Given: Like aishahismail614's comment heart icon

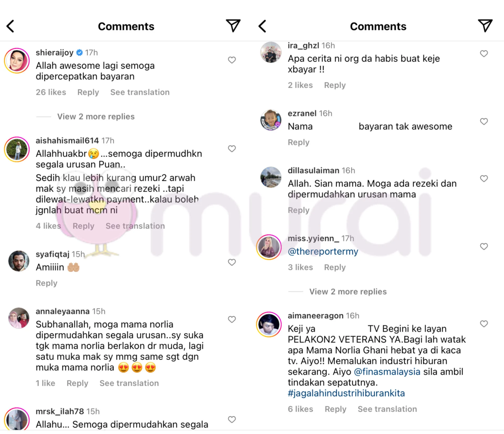Looking at the screenshot, I should click(232, 149).
